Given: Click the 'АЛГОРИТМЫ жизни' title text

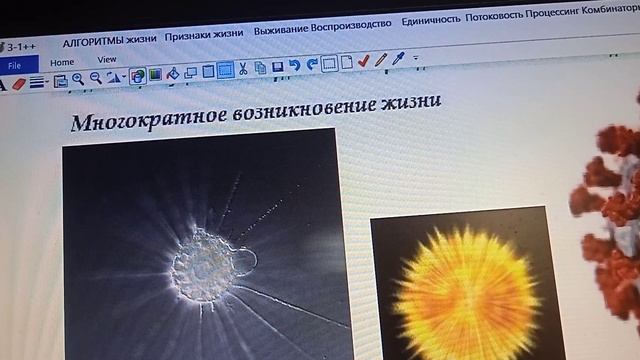Looking at the screenshot, I should 110,40.
